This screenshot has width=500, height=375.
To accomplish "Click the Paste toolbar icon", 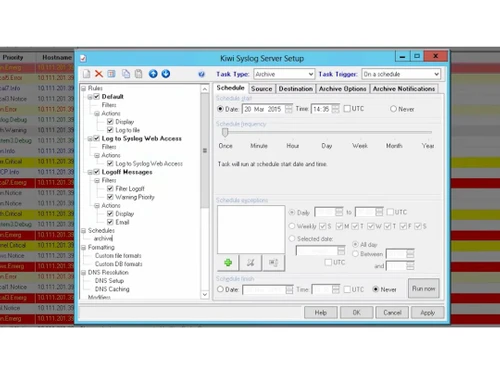I will (x=138, y=74).
